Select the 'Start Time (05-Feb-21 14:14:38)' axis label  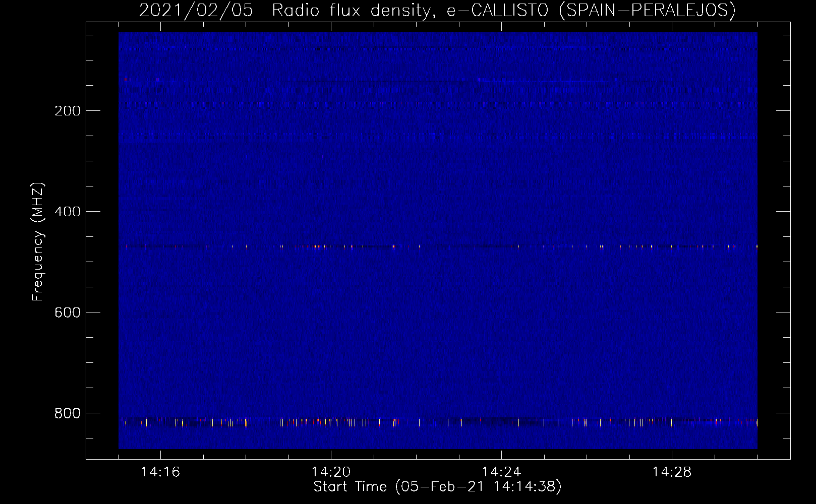coord(437,487)
